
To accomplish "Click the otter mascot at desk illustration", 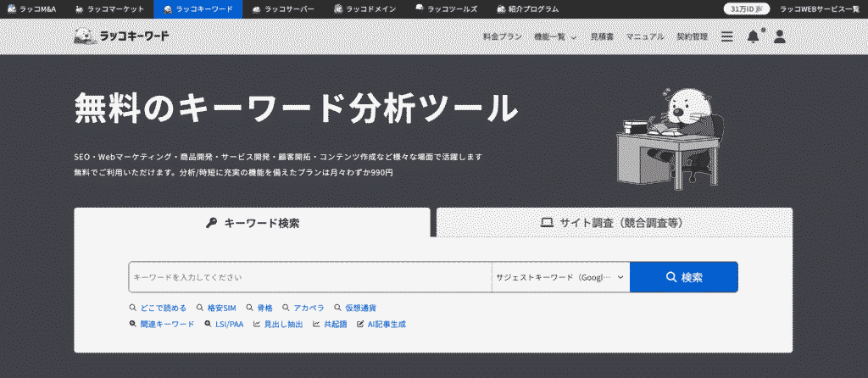I will click(x=668, y=136).
